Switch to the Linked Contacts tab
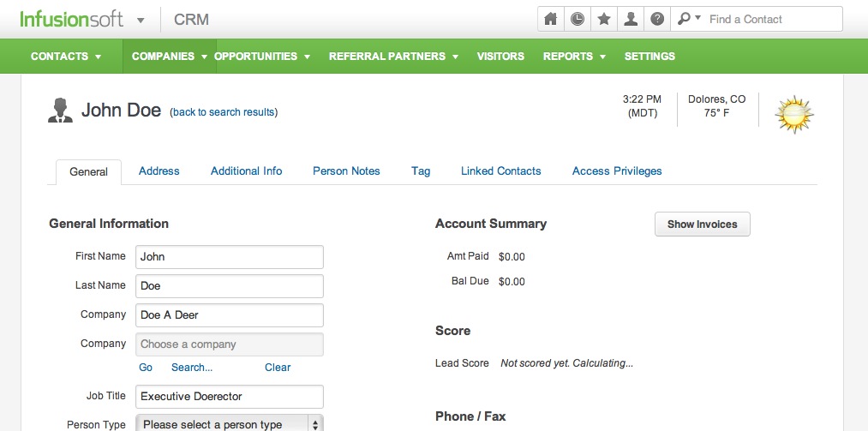Screen dimensions: 868x431 (501, 171)
